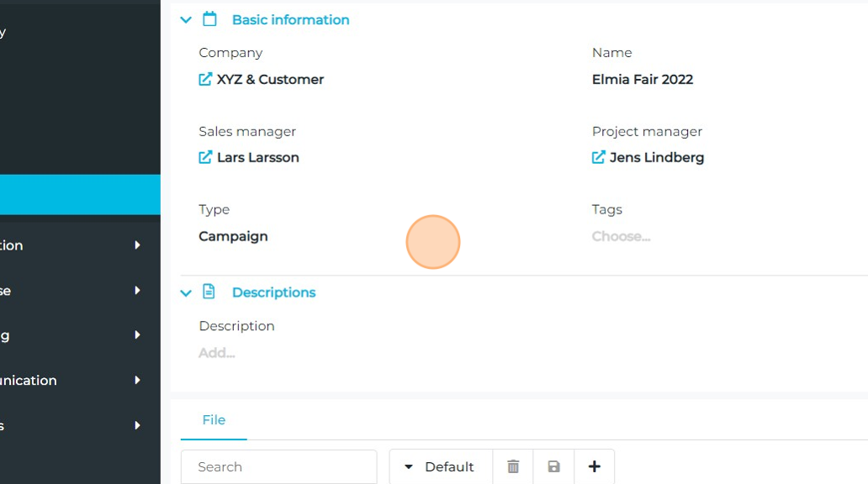Click the Campaign type value

coord(233,236)
